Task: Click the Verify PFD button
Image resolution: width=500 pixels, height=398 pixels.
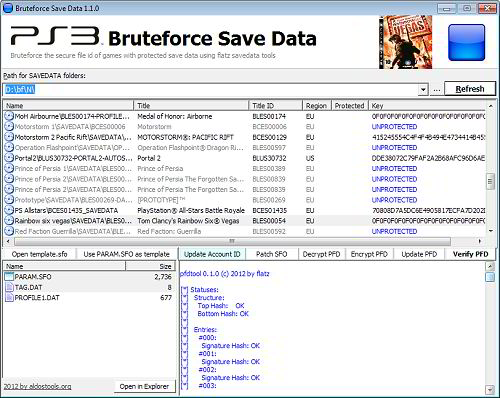Action: 470,254
